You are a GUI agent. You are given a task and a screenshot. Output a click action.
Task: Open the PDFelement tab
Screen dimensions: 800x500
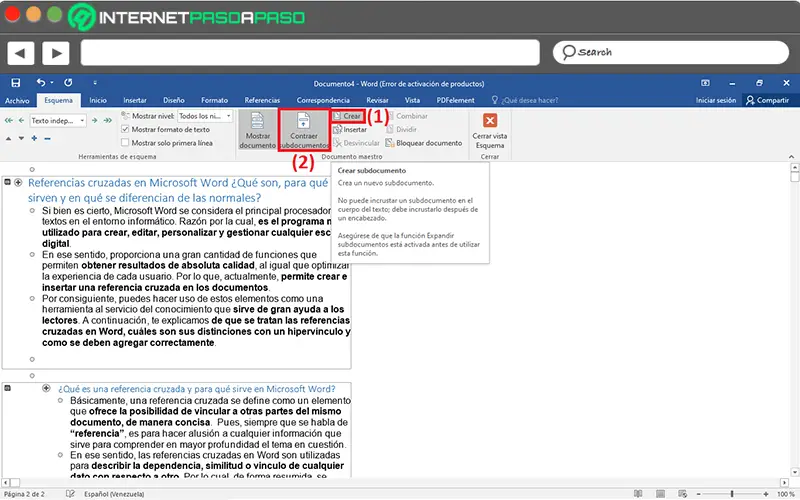pos(455,100)
